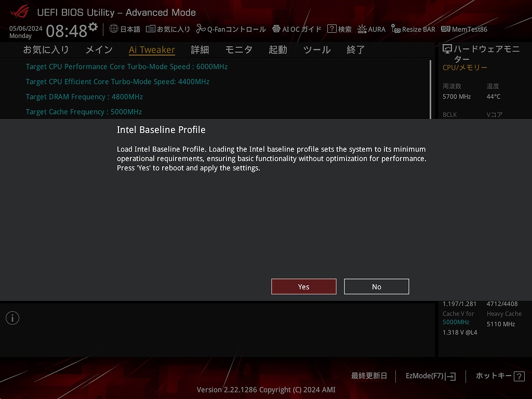Click Target CPU Performance Core Turbo-Mode Speed line

(127, 66)
